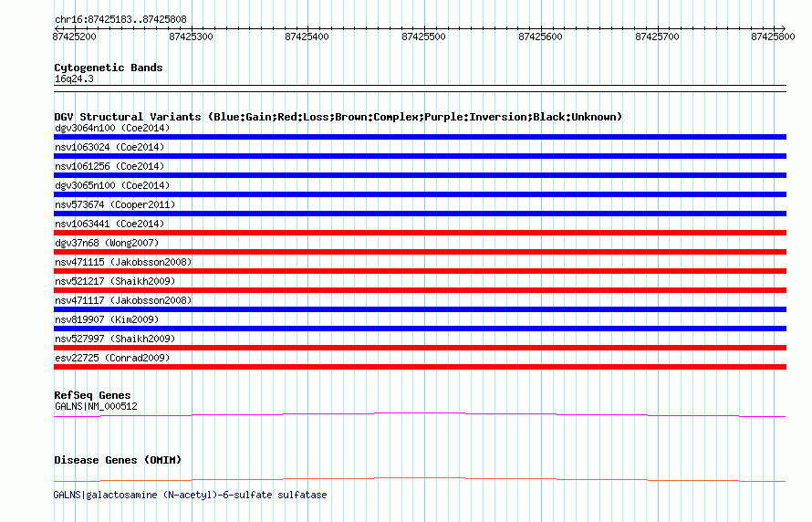Screen dimensions: 812x522
Task: Select the Disease Genes (OMIM) track heading
Action: point(118,460)
